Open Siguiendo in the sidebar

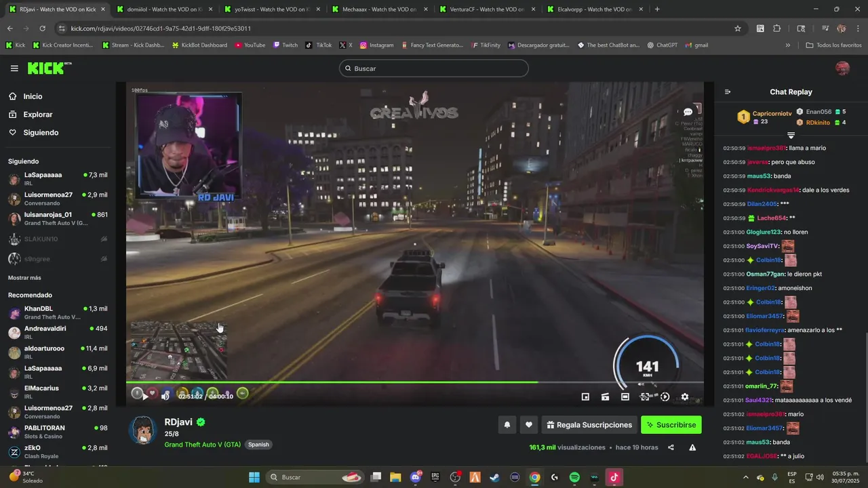(x=41, y=133)
